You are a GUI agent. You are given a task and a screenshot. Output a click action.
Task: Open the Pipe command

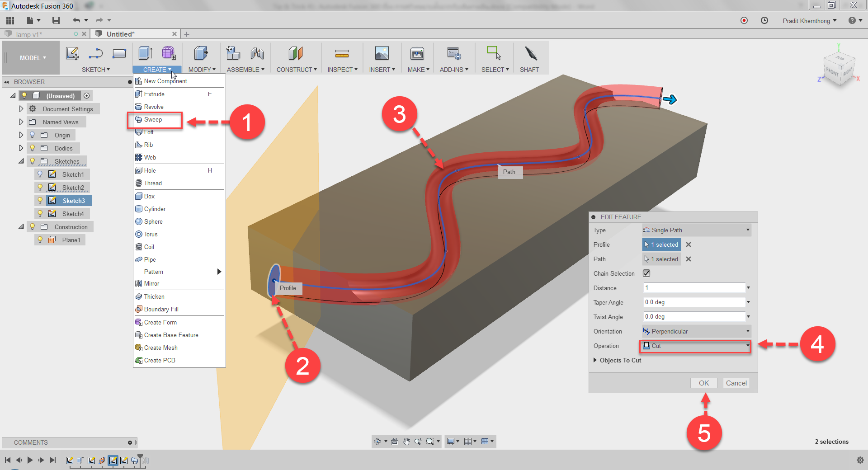tap(149, 259)
